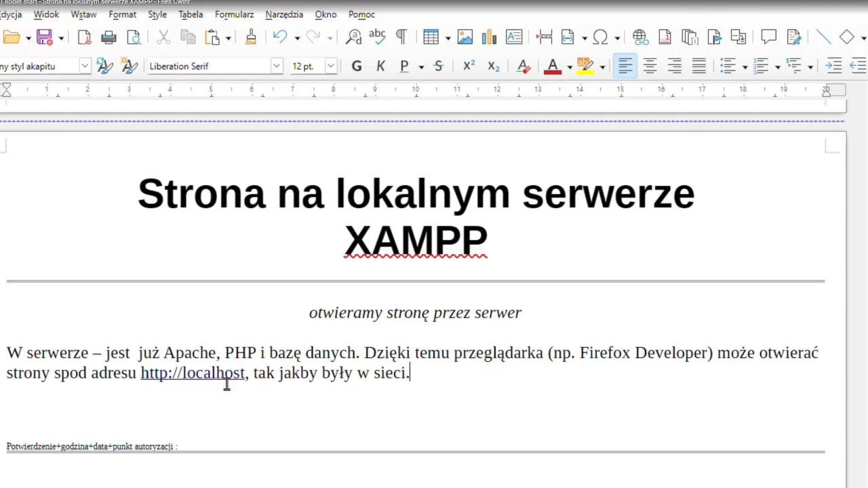Screen dimensions: 868x488
Task: Enable superscript formatting
Action: 469,66
